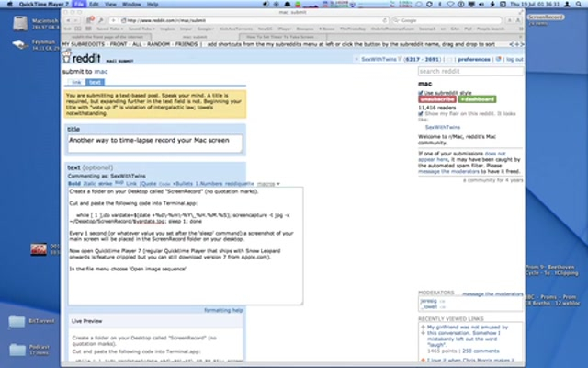Open the Podcast folder on desktop
Viewport: 588px width, 368px height.
click(x=17, y=349)
